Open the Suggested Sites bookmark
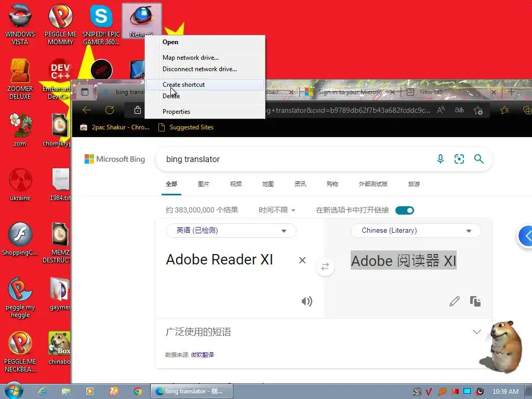This screenshot has width=532, height=399. (186, 127)
